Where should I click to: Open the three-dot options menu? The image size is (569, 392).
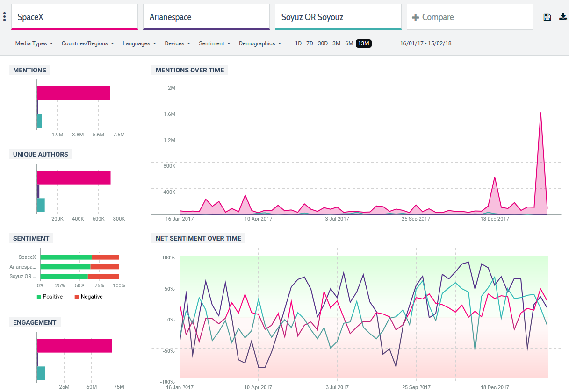(4, 17)
